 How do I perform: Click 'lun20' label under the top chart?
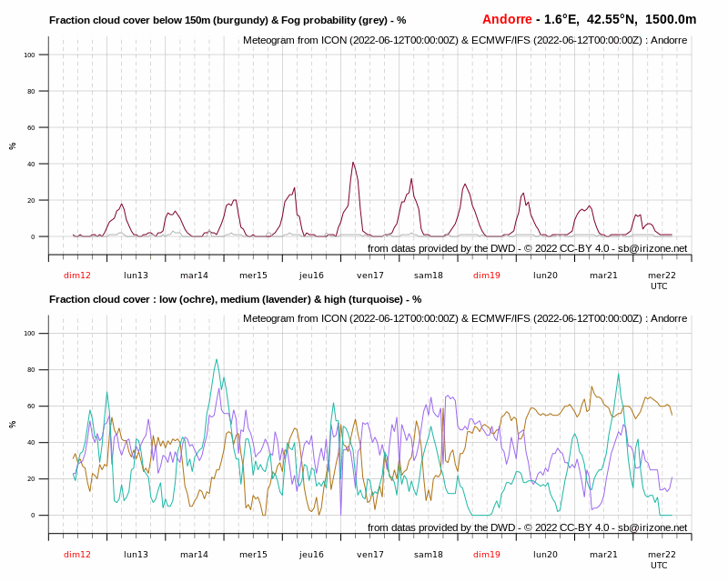pyautogui.click(x=545, y=276)
